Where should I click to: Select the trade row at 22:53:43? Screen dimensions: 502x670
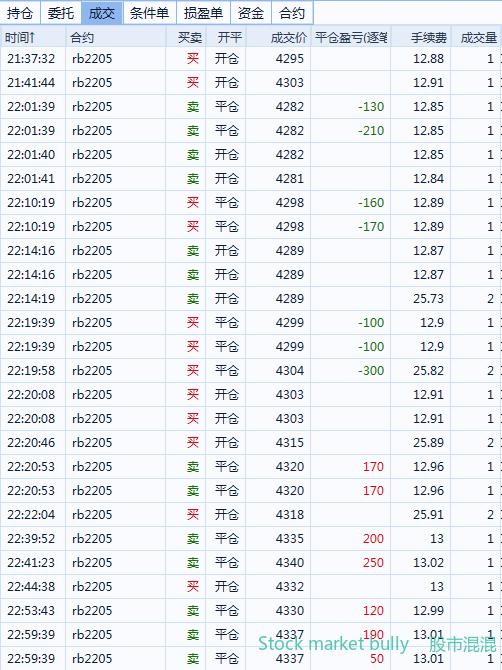(251, 610)
